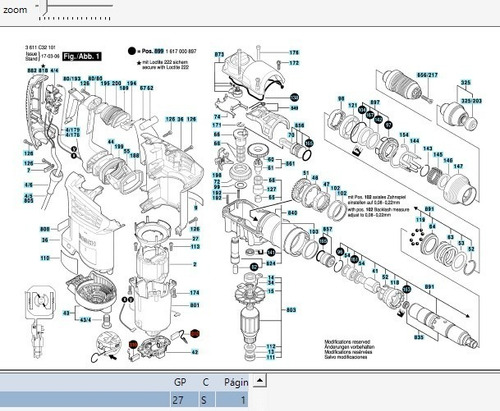Click part number 118 label
Viewport: 500px width, 411px height.
tap(395, 283)
